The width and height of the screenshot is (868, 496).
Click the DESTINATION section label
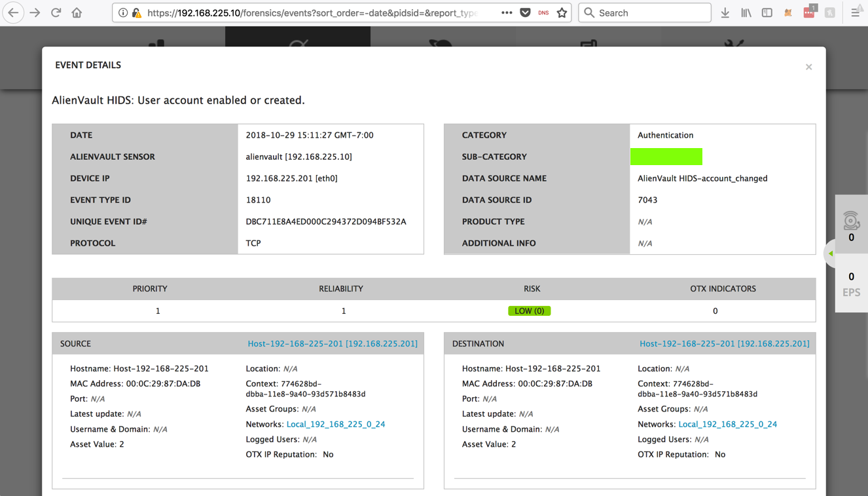pyautogui.click(x=478, y=343)
